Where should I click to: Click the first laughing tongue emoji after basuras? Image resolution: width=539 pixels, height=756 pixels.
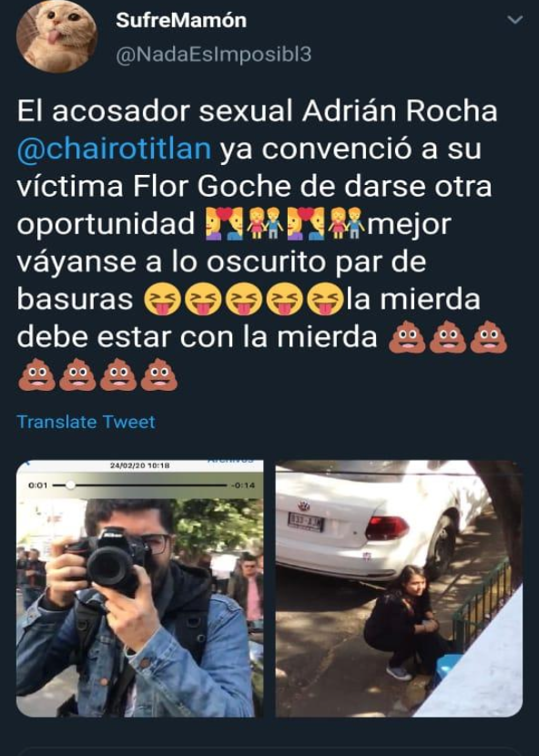[x=162, y=299]
